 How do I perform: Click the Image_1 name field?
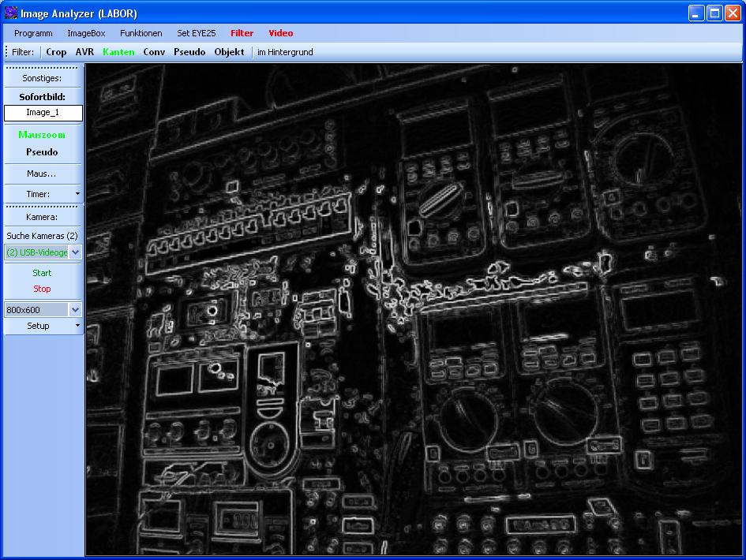[43, 113]
